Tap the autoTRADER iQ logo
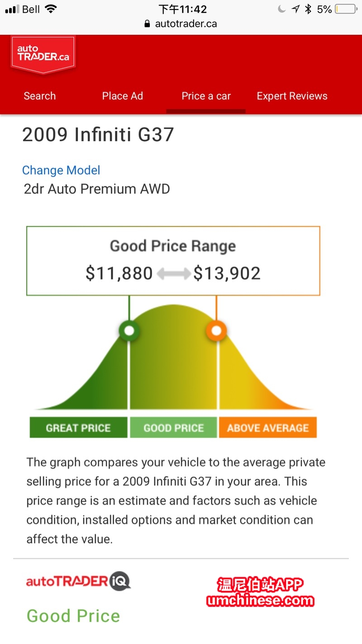The height and width of the screenshot is (644, 362). [x=78, y=581]
